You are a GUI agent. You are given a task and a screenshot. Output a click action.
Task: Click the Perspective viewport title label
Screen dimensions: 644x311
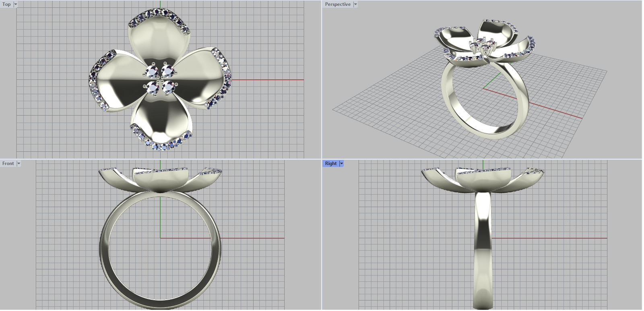[x=338, y=4]
